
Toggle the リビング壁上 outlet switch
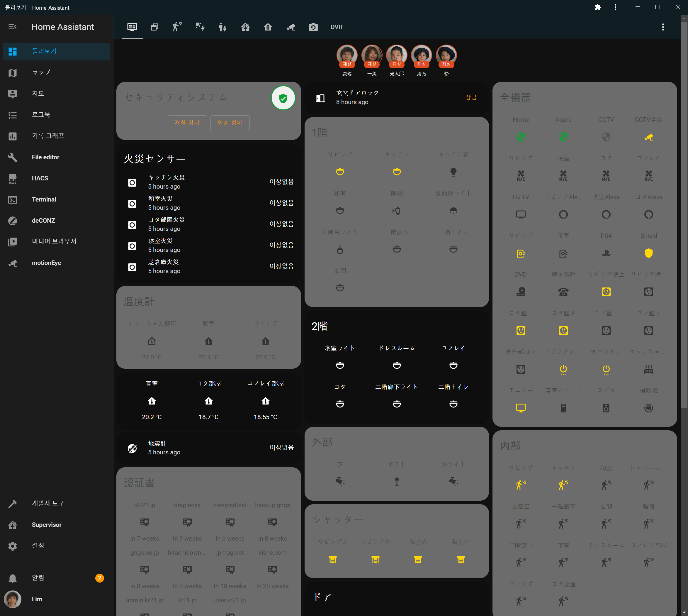click(x=606, y=292)
